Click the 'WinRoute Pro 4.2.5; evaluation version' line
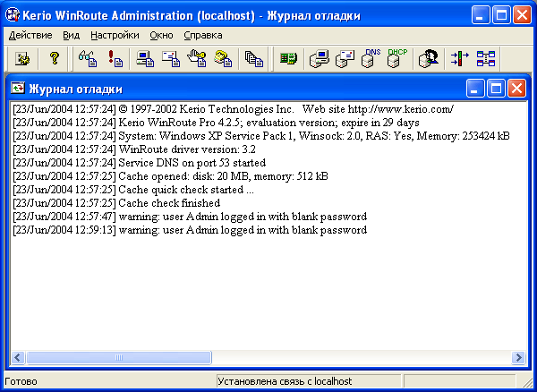This screenshot has width=537, height=392. tap(216, 123)
